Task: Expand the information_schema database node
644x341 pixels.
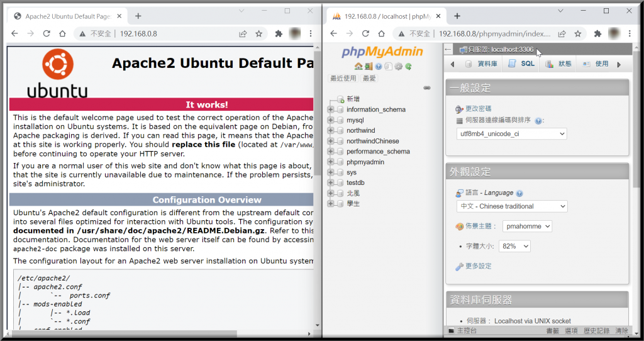Action: pos(330,109)
